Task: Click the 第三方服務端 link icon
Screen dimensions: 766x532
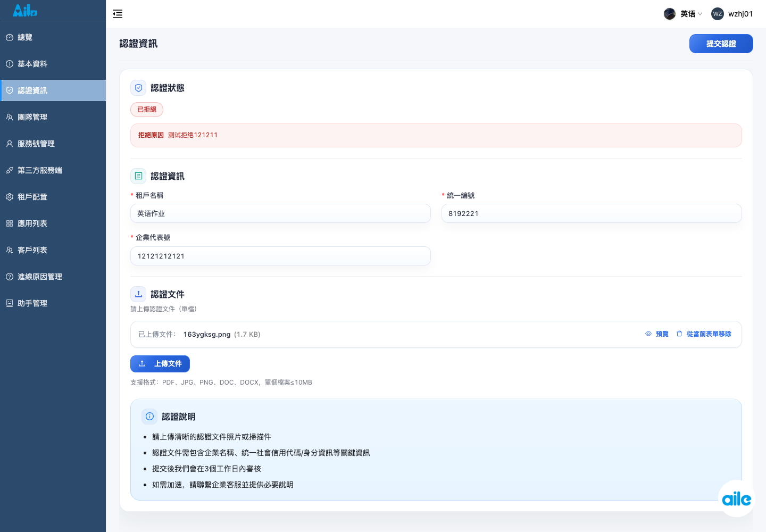Action: [10, 170]
